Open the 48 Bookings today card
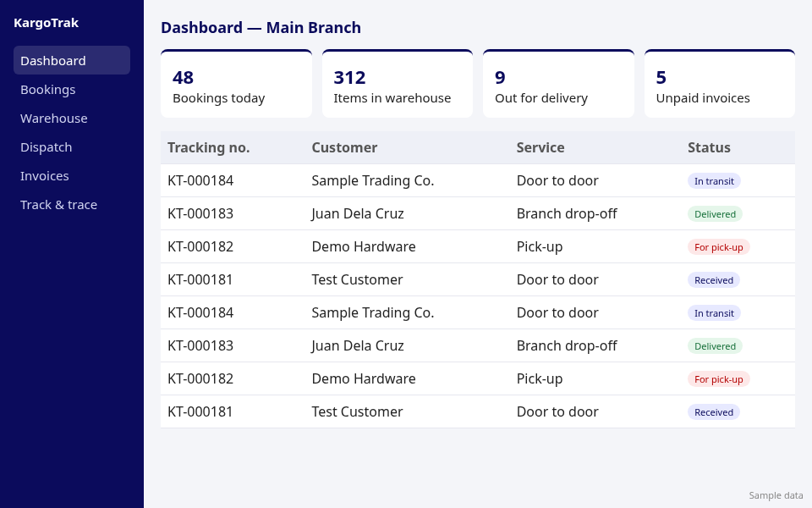 [x=236, y=84]
